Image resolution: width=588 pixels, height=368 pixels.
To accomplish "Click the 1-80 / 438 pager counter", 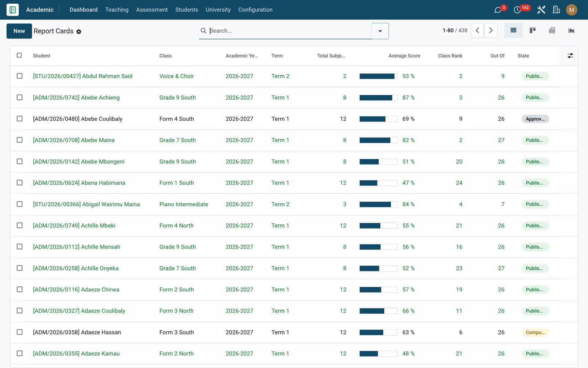I will [x=455, y=31].
